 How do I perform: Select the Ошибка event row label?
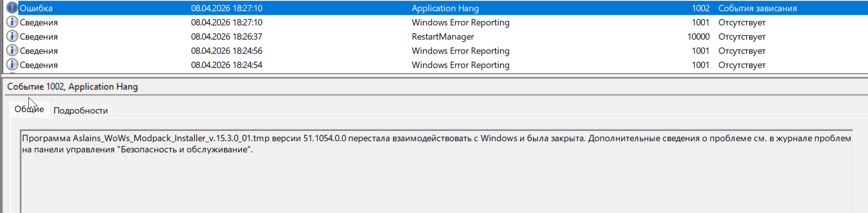coord(36,8)
